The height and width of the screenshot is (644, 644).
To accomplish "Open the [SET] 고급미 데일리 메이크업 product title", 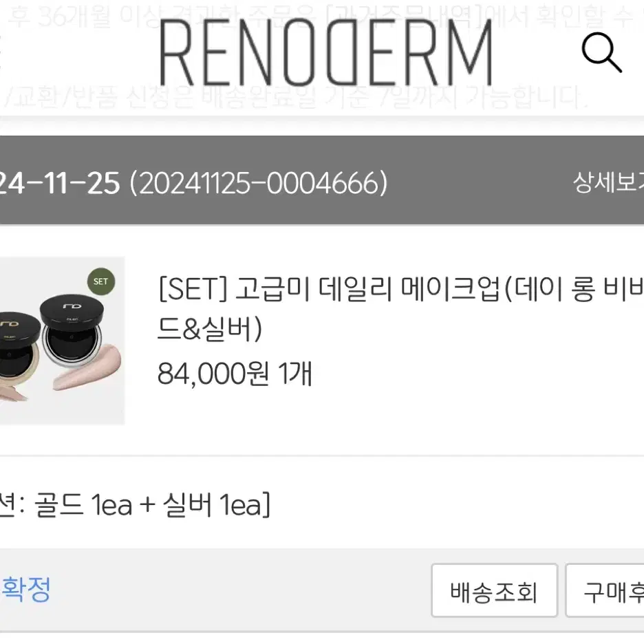I will tap(401, 309).
